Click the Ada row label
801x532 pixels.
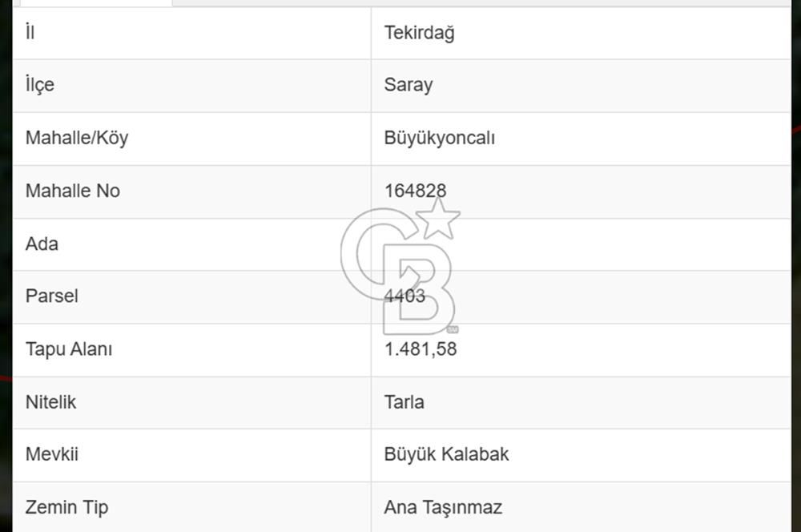(x=42, y=244)
